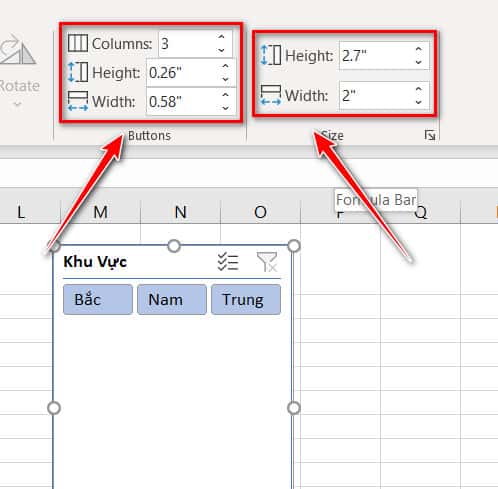Increase button Height 0.26" spinner
The height and width of the screenshot is (489, 498).
[225, 66]
